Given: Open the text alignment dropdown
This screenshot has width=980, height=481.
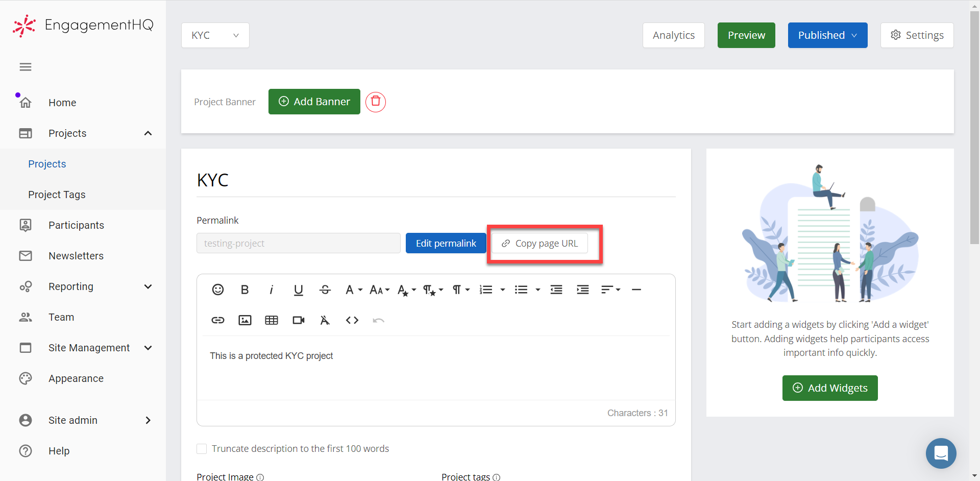Looking at the screenshot, I should [x=610, y=290].
